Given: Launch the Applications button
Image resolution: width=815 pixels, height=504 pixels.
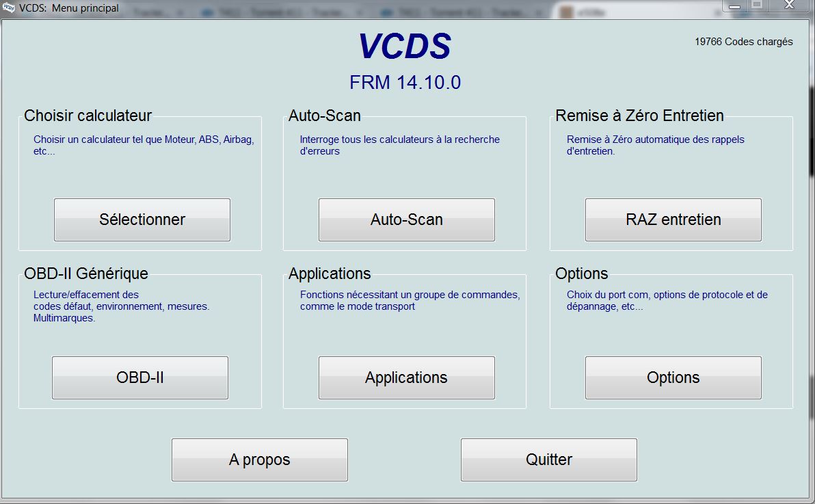Looking at the screenshot, I should click(406, 377).
